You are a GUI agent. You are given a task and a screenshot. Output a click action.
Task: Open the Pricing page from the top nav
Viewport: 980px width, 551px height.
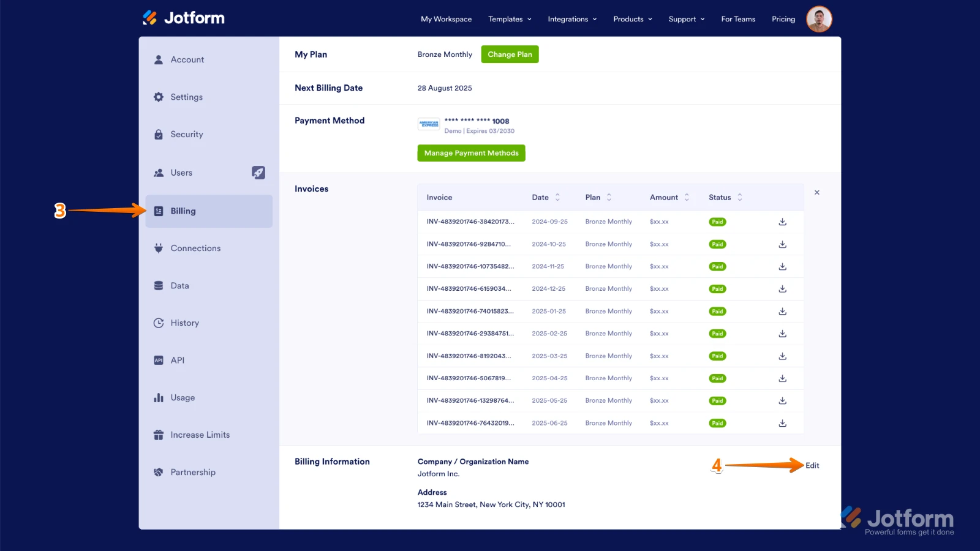783,19
